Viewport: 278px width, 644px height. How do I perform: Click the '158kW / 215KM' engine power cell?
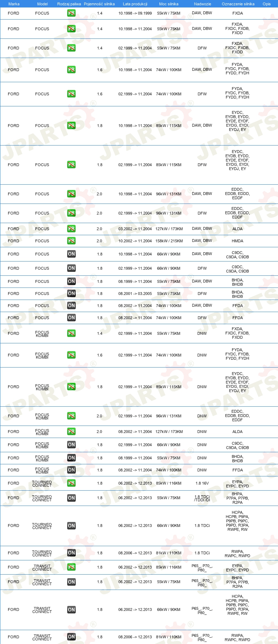tap(169, 241)
